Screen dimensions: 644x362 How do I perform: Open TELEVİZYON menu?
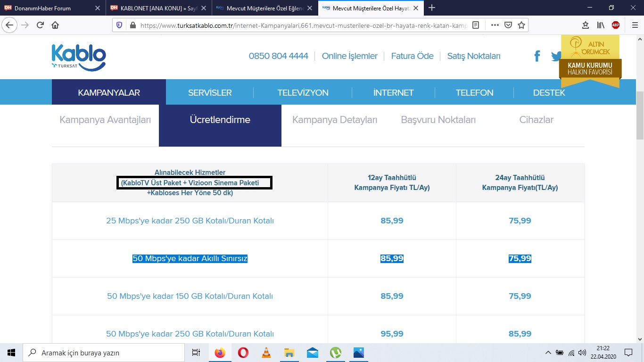pyautogui.click(x=303, y=92)
